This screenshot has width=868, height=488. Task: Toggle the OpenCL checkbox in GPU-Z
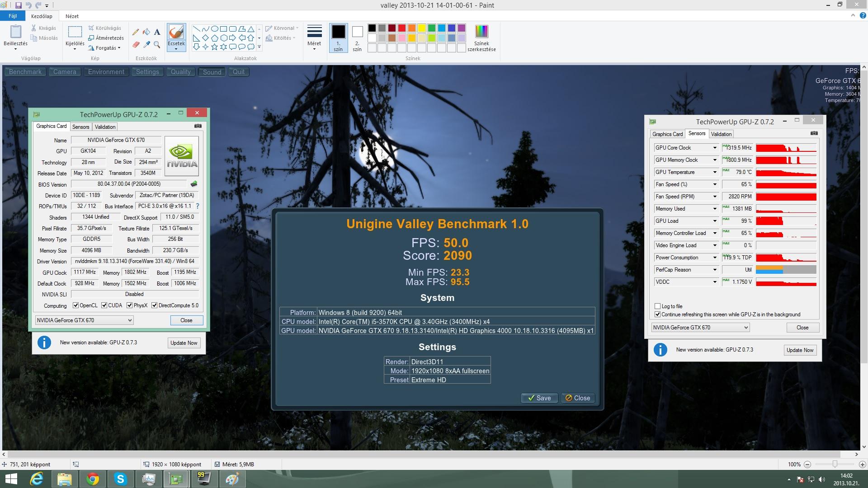[x=76, y=305]
